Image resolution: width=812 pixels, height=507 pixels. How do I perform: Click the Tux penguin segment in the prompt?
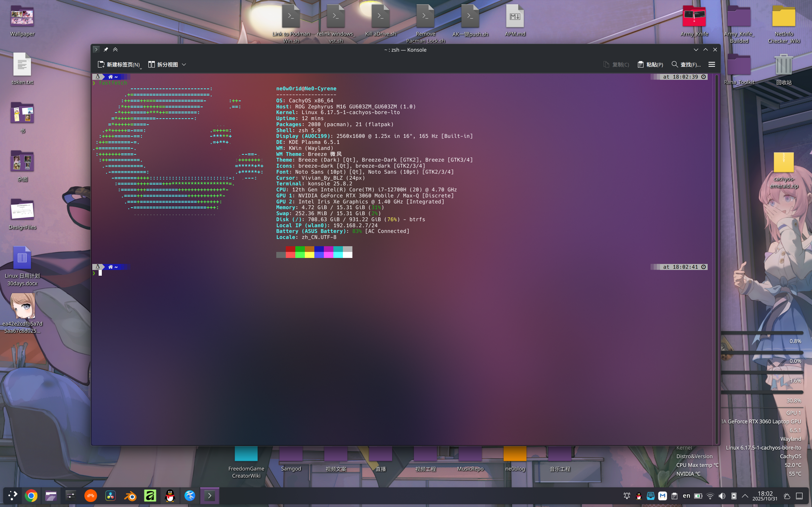click(97, 77)
